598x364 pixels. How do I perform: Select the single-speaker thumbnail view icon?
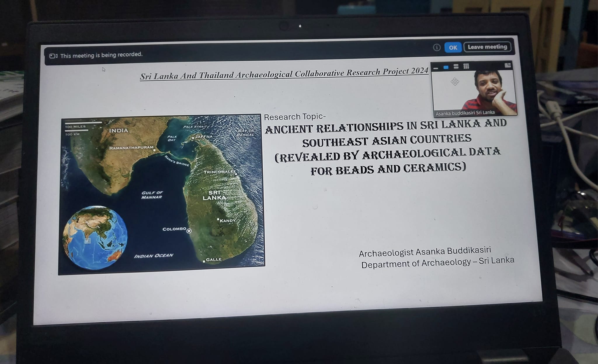point(446,67)
